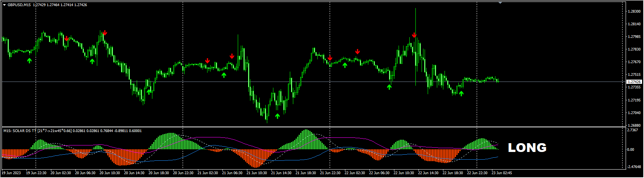Click the rightmost red sell arrow

(x=414, y=35)
